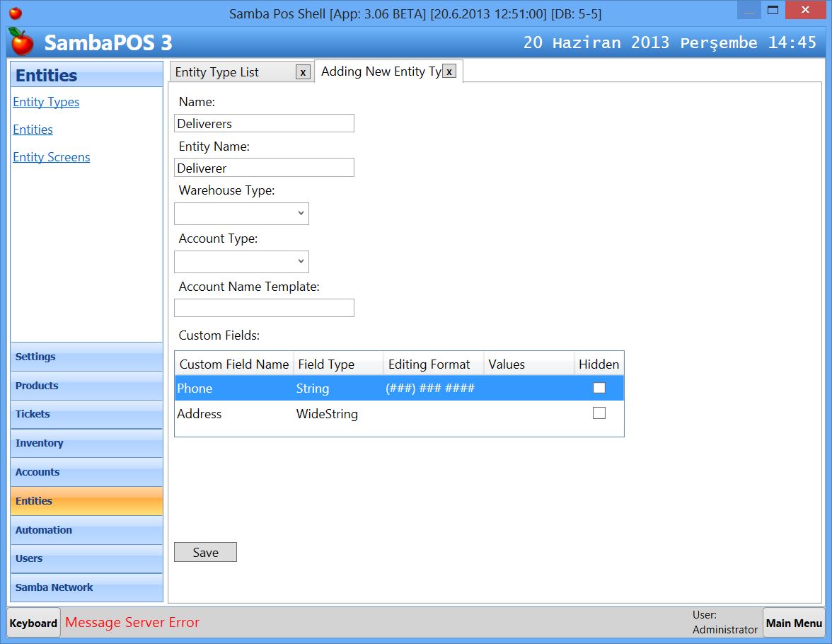Screen dimensions: 832x644
Task: Focus the Name field containing Deliverers
Action: (x=264, y=124)
